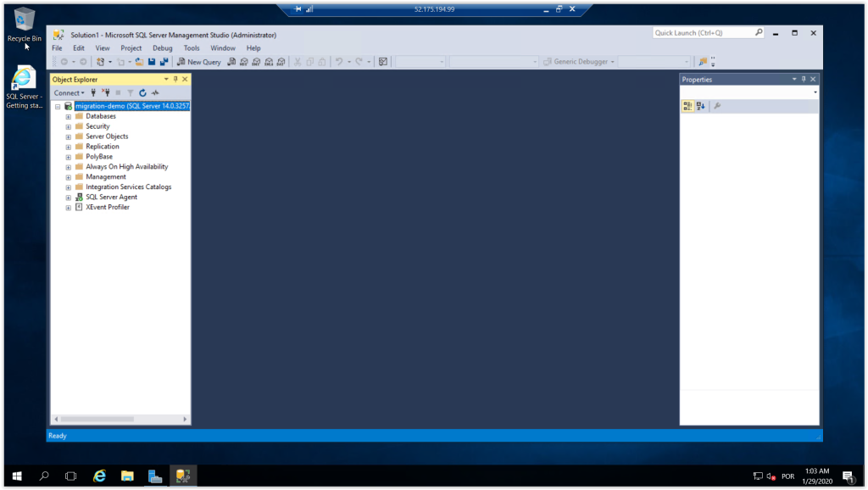Image resolution: width=868 pixels, height=490 pixels.
Task: Pin the Properties panel
Action: click(x=804, y=79)
